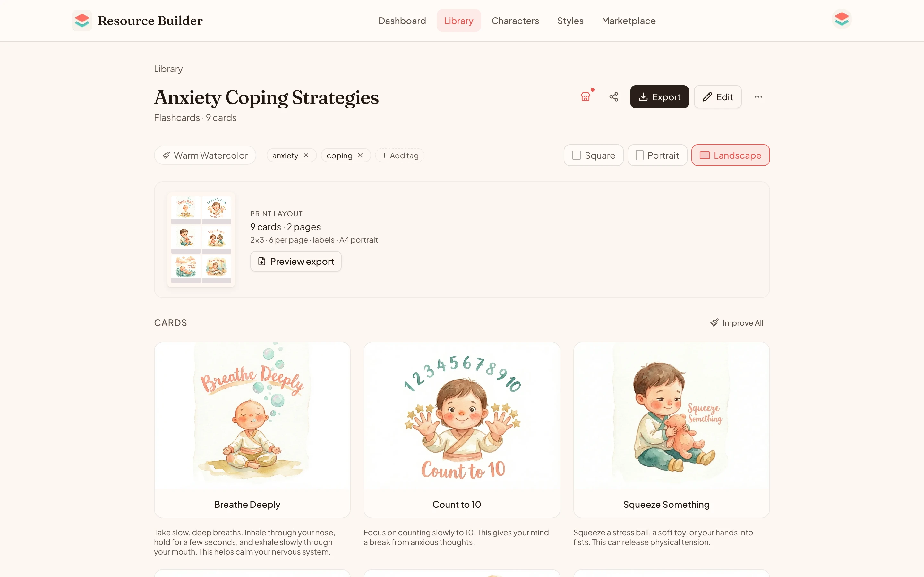The width and height of the screenshot is (924, 577).
Task: Open the three-dot more options menu
Action: click(758, 97)
